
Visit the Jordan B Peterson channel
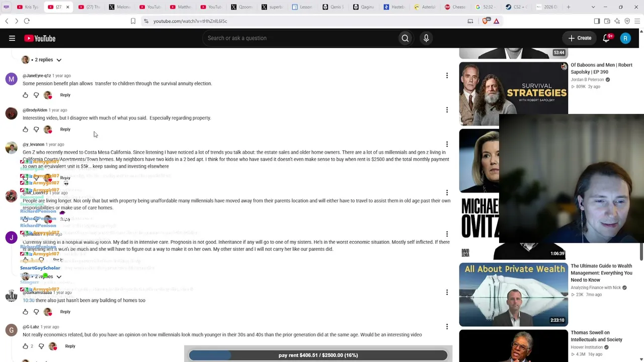pyautogui.click(x=587, y=80)
